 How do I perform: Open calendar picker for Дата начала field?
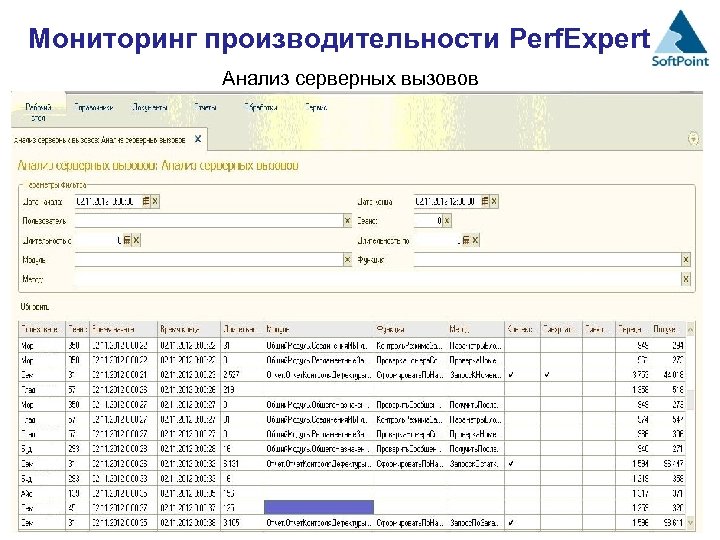(x=146, y=201)
